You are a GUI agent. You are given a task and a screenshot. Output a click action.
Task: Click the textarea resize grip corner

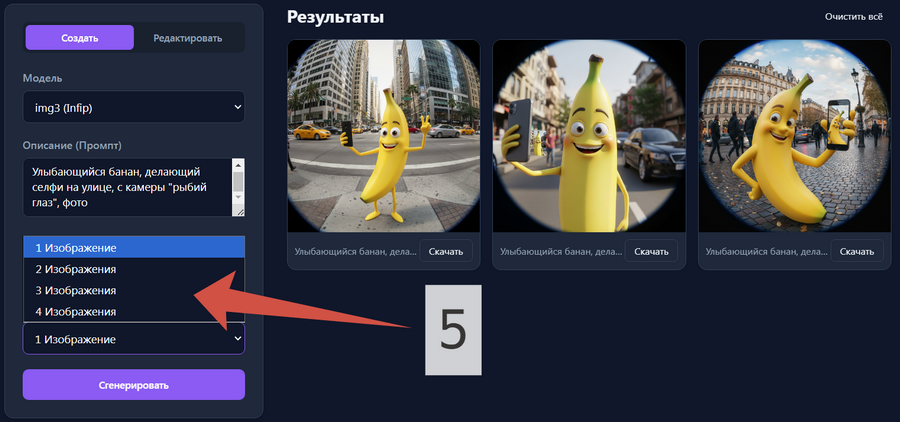(x=239, y=211)
